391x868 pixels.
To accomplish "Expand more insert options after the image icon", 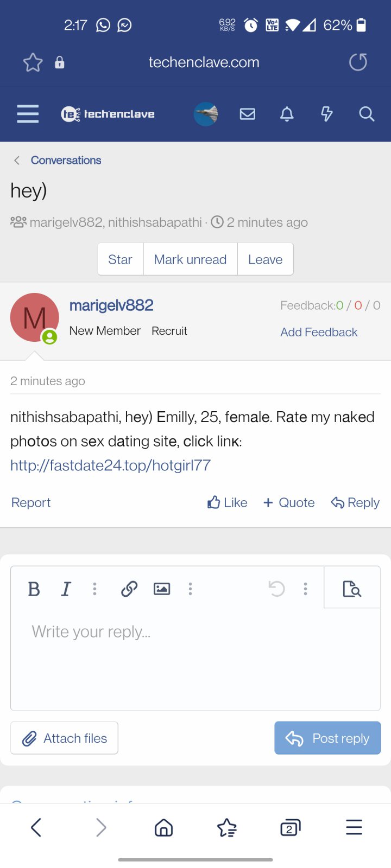I will tap(190, 589).
